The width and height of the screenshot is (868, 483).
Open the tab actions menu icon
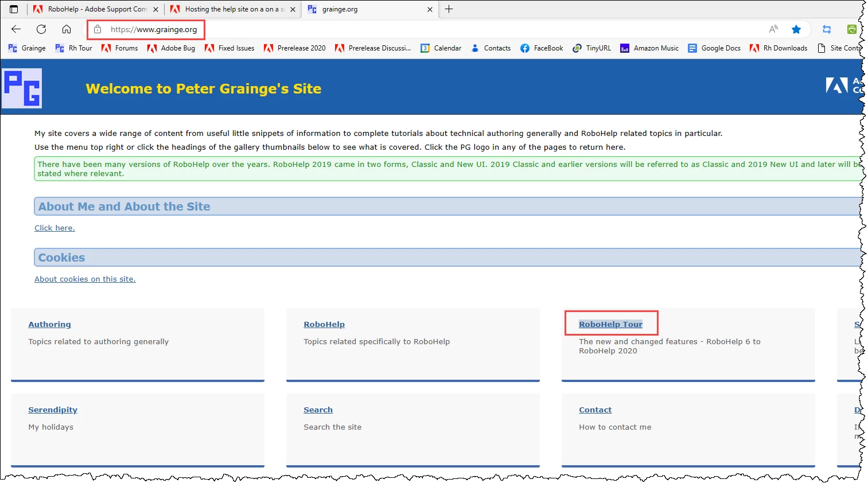(14, 9)
